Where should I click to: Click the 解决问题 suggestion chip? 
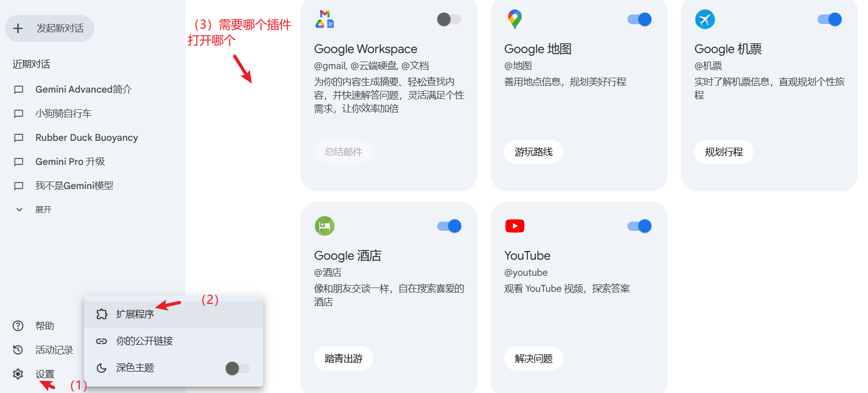pos(534,359)
